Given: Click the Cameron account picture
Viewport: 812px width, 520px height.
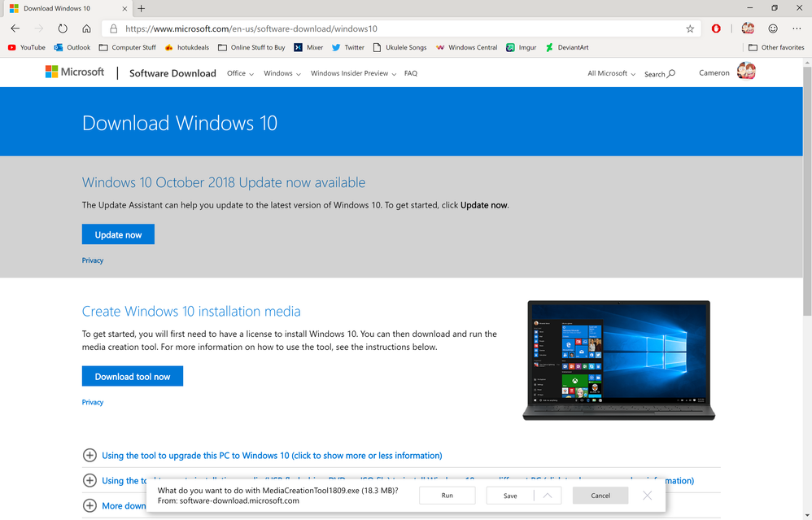Looking at the screenshot, I should 746,71.
